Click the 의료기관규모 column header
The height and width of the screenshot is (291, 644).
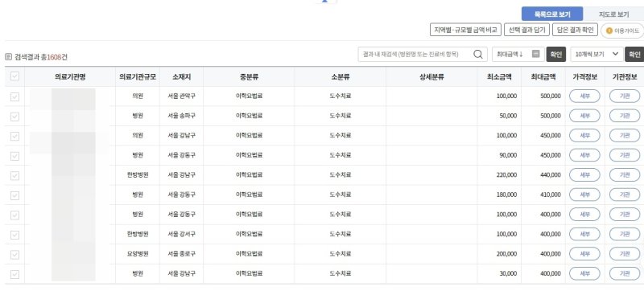point(138,76)
